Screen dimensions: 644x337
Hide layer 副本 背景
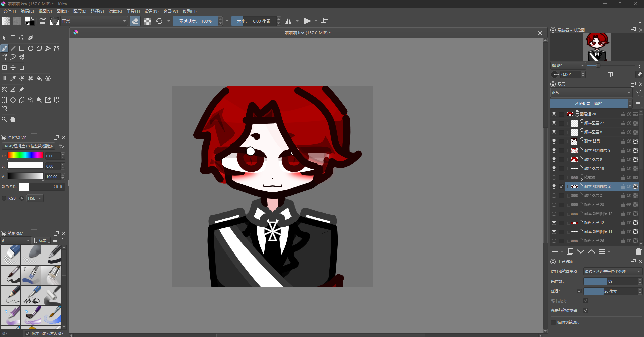554,141
